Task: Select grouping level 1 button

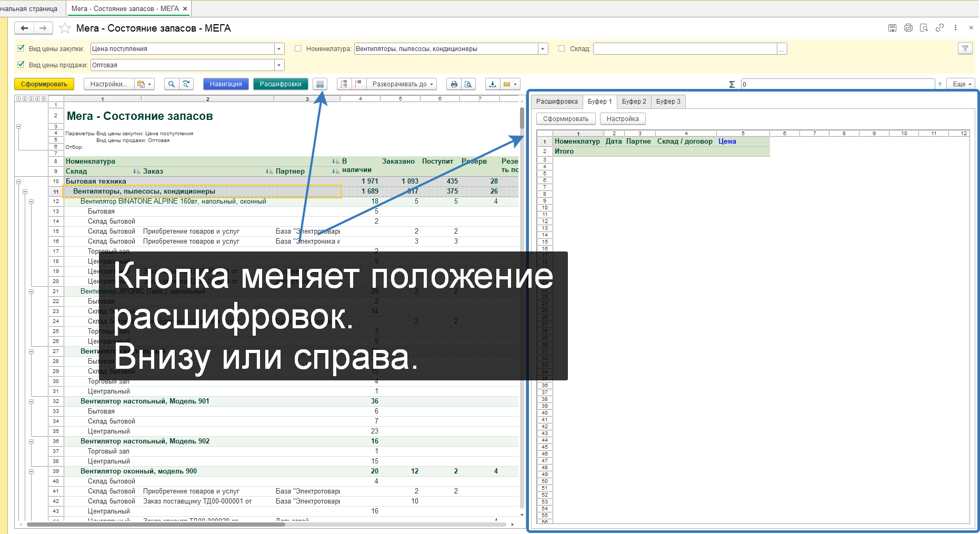Action: tap(19, 99)
